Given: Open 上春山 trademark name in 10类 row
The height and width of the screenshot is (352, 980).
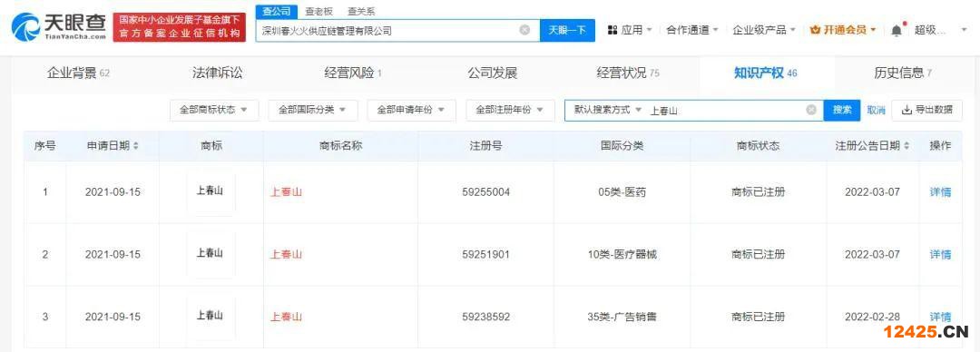Looking at the screenshot, I should (x=286, y=254).
